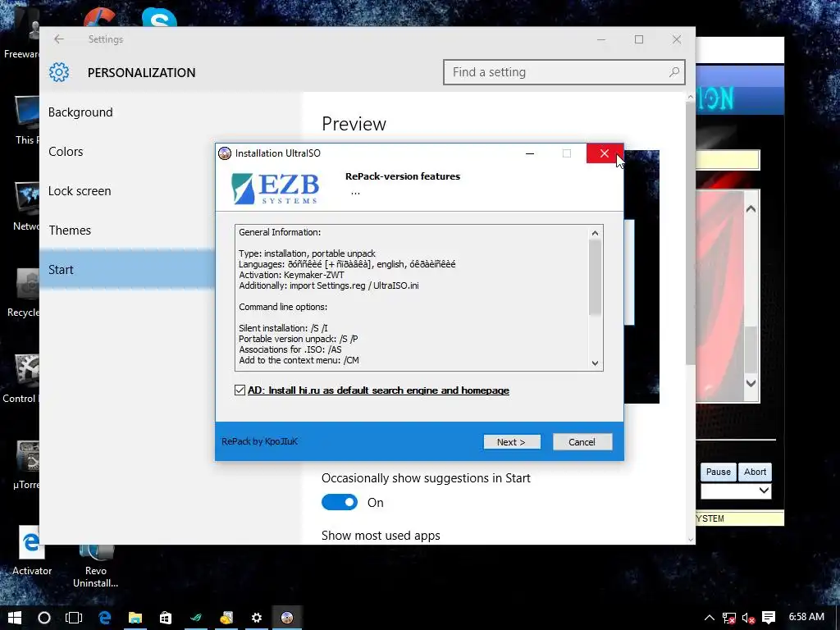Cancel the UltraISO installation
This screenshot has height=630, width=840.
coord(582,442)
